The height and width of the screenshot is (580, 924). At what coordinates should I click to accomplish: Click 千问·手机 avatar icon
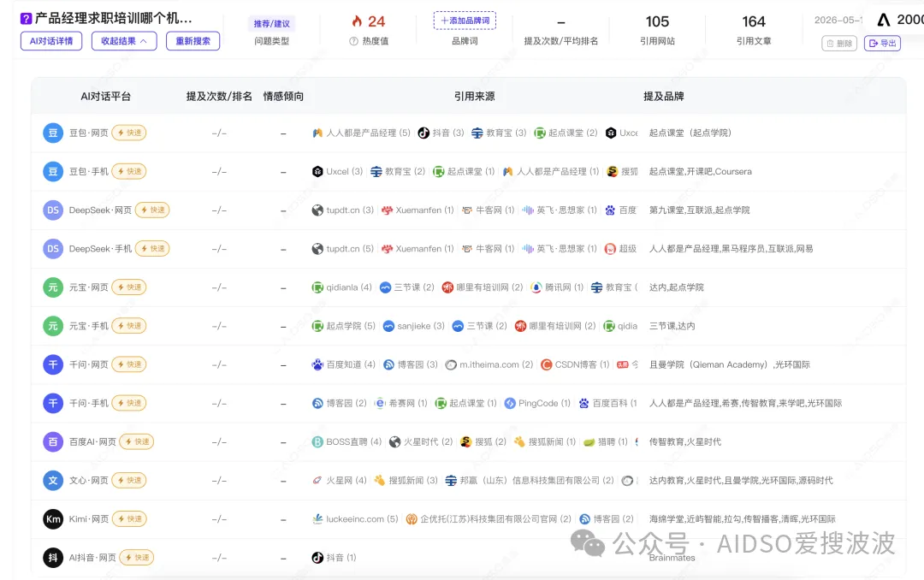53,403
